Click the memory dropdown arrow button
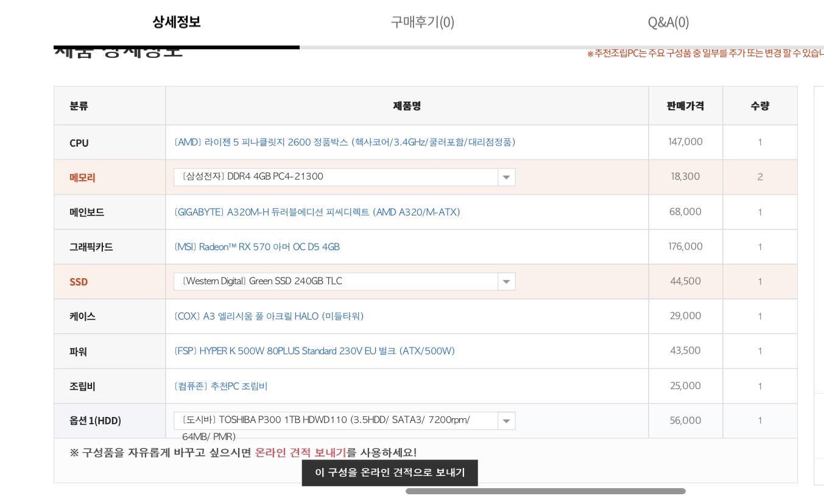 click(x=506, y=178)
